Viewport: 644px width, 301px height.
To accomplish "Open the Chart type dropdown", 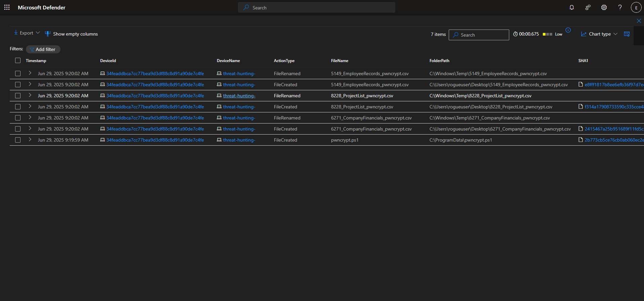I will (x=599, y=34).
